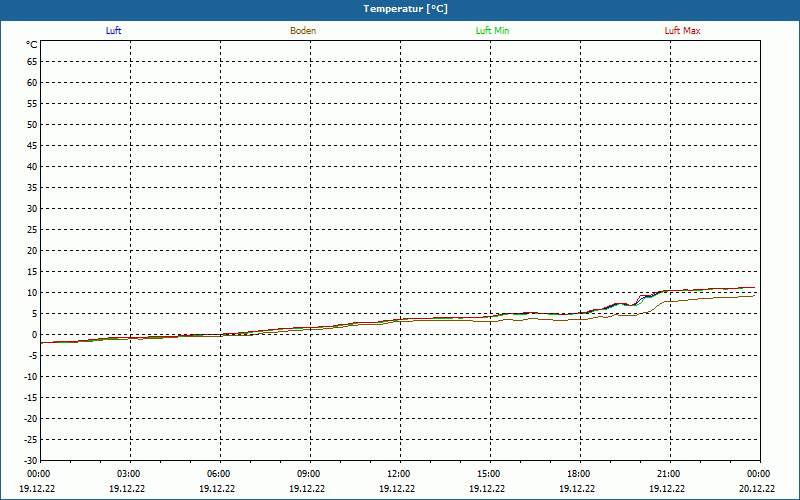Click the 15:00 time axis label
This screenshot has height=500, width=800.
pos(489,474)
